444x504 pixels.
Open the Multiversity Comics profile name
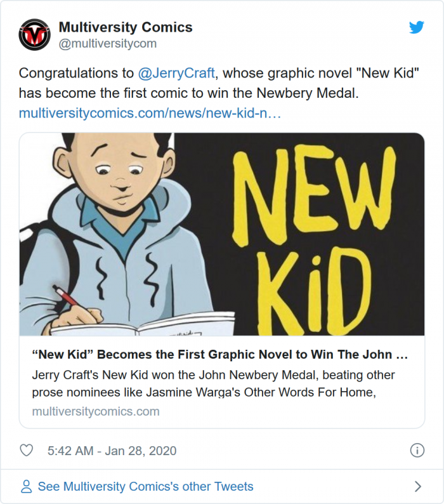125,27
